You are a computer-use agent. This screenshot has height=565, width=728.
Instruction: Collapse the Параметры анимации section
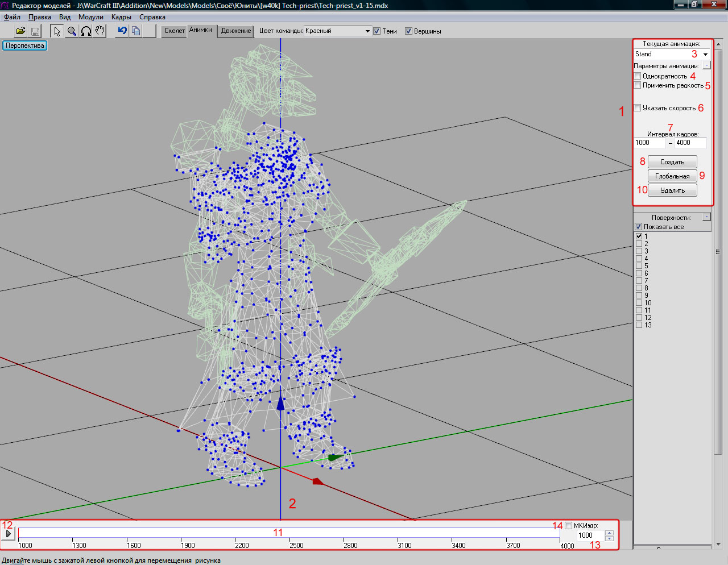pyautogui.click(x=706, y=65)
